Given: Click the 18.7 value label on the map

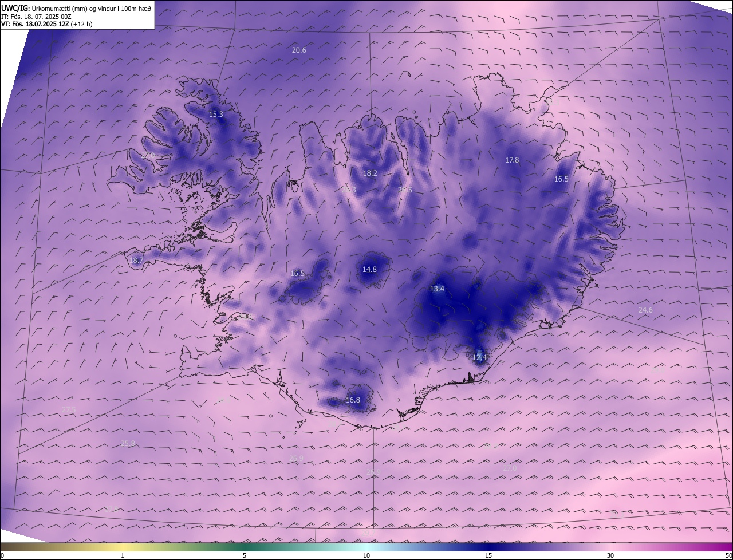Looking at the screenshot, I should click(x=136, y=261).
